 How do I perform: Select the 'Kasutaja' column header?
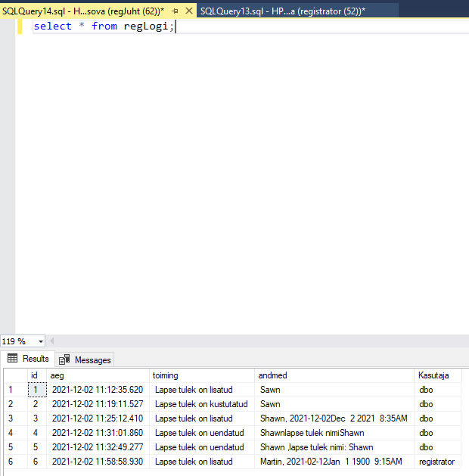(x=437, y=375)
